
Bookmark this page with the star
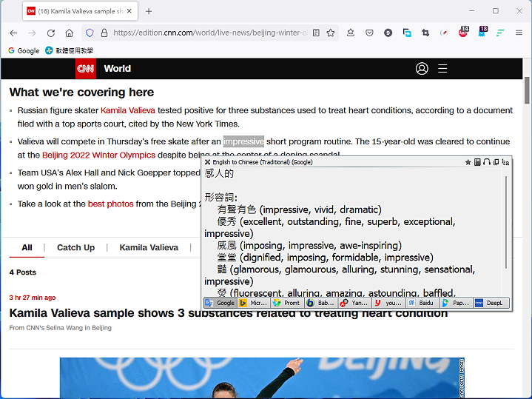click(x=331, y=33)
